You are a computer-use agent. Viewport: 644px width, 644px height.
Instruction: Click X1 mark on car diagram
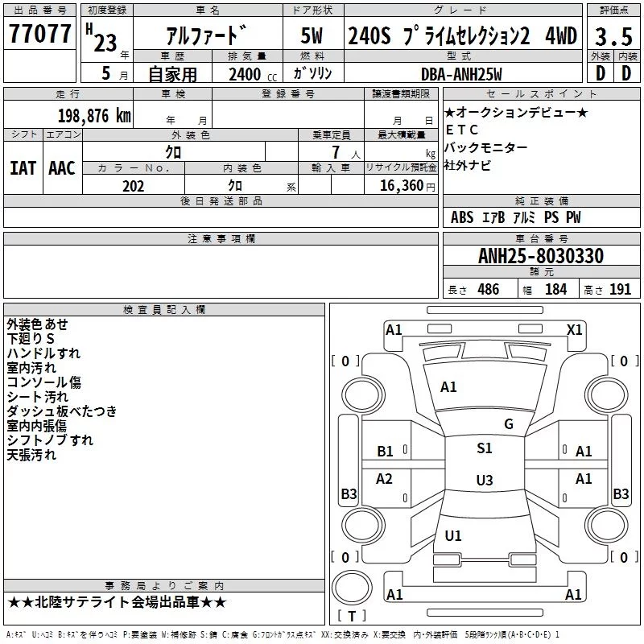[x=574, y=330]
